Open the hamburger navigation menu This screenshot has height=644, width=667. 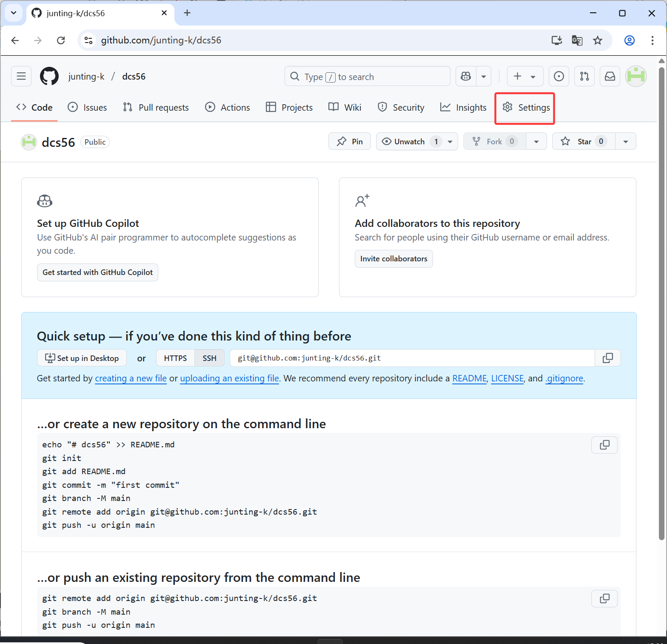click(x=21, y=77)
